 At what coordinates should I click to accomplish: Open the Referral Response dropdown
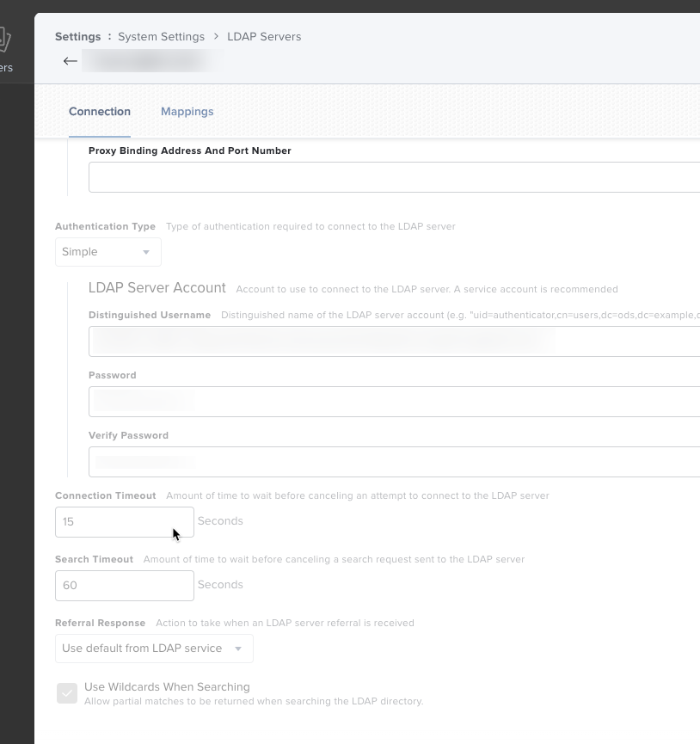pyautogui.click(x=154, y=649)
